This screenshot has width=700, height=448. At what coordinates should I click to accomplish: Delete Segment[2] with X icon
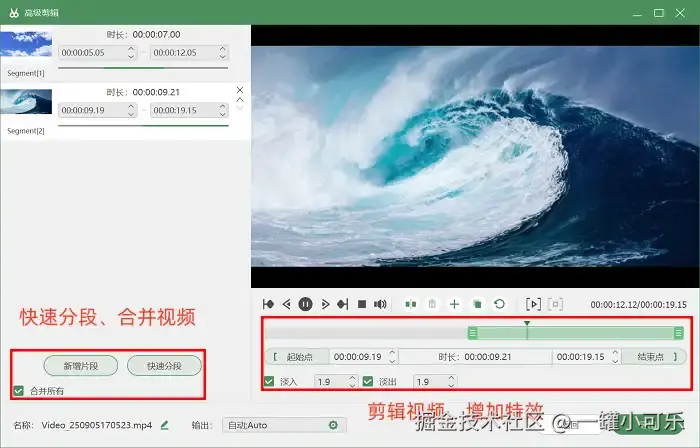[x=240, y=90]
